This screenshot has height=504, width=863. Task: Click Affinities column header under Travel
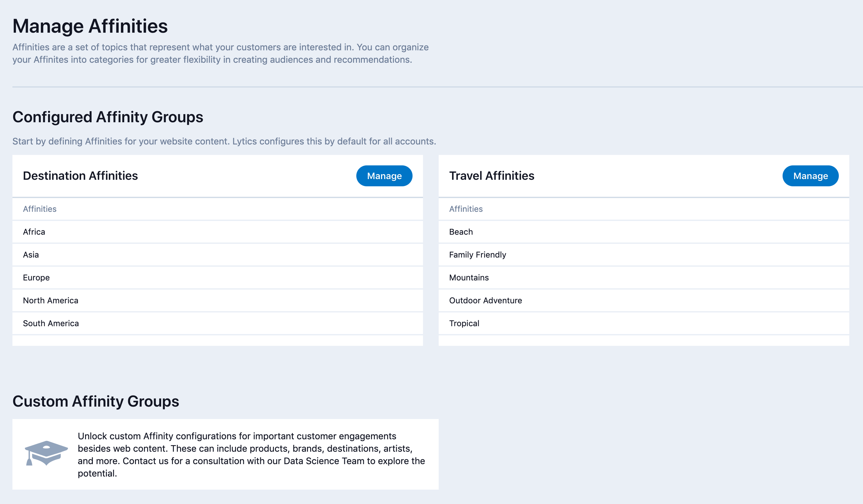[466, 209]
